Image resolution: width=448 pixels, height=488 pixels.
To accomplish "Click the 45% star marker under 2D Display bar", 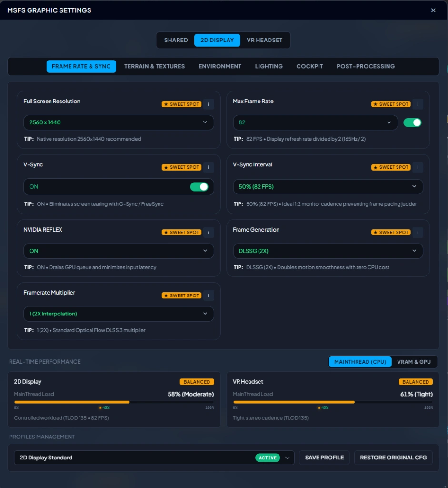I will [x=104, y=408].
